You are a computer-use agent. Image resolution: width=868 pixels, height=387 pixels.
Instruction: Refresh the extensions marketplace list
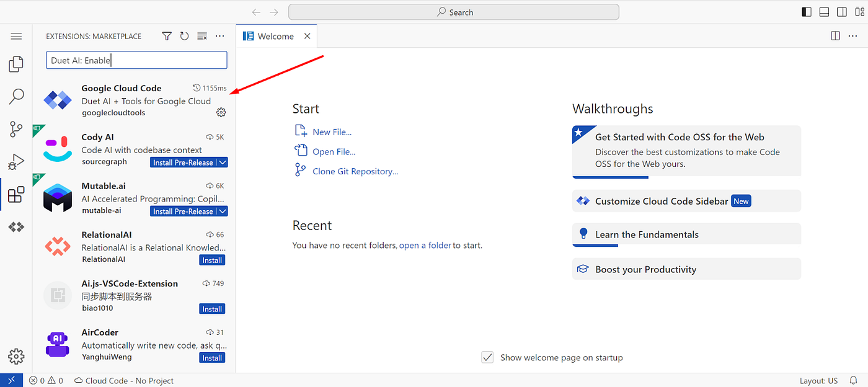click(x=184, y=37)
